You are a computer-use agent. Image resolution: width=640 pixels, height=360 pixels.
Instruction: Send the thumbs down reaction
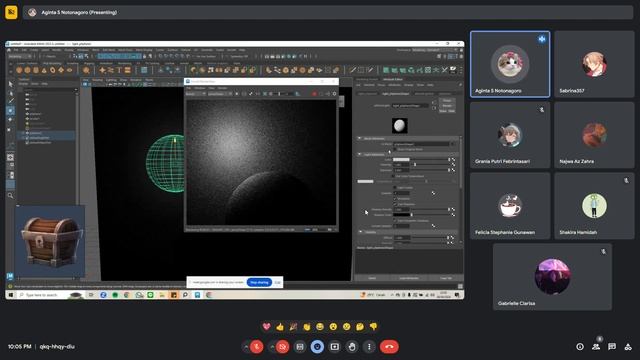373,327
